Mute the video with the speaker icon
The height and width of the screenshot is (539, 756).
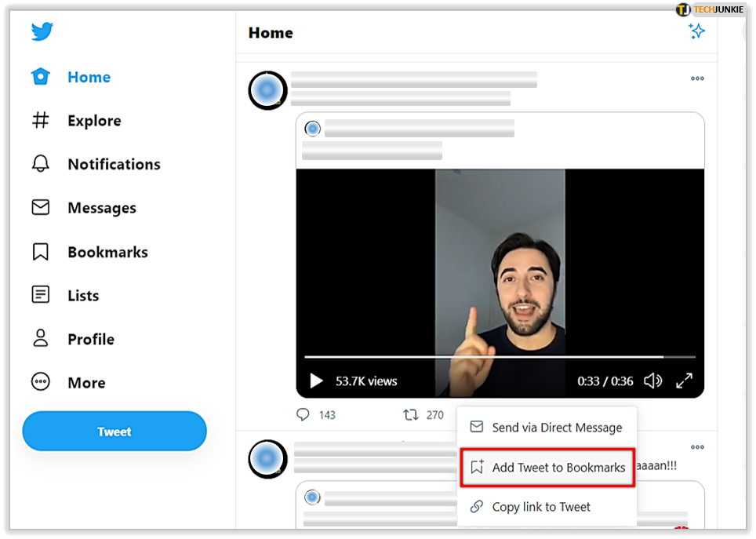tap(652, 381)
